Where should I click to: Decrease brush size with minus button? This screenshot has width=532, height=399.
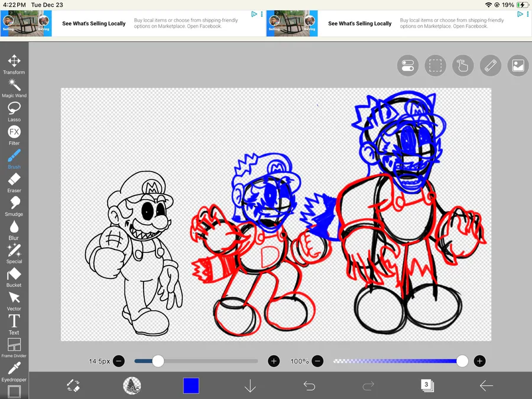tap(119, 361)
